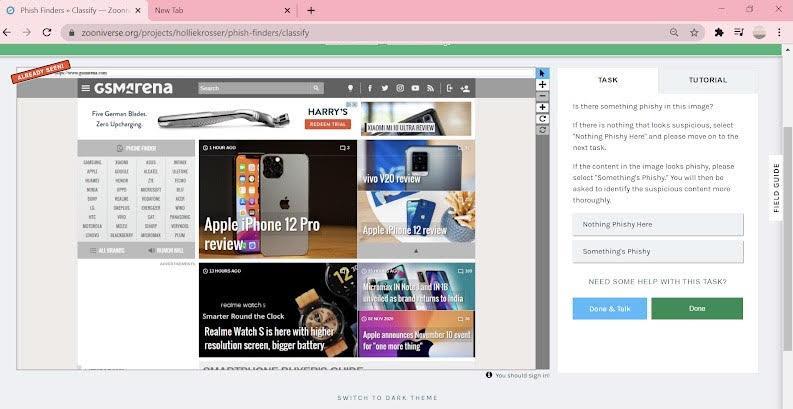Open a new tab with the plus button
Viewport: 793px width, 409px height.
311,10
